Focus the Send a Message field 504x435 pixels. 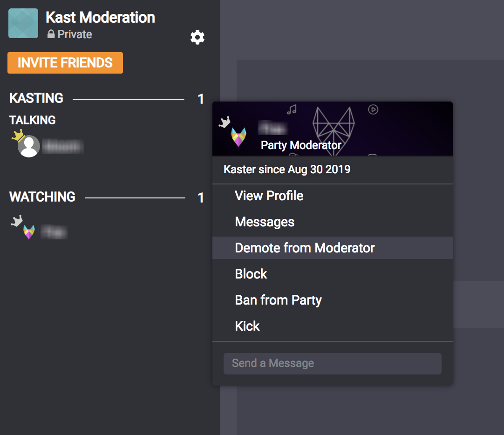pyautogui.click(x=332, y=363)
